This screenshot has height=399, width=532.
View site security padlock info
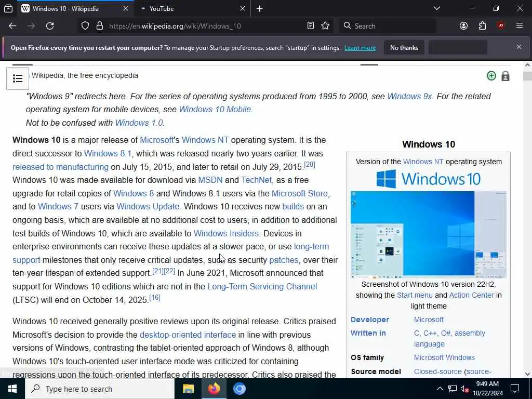(x=100, y=26)
